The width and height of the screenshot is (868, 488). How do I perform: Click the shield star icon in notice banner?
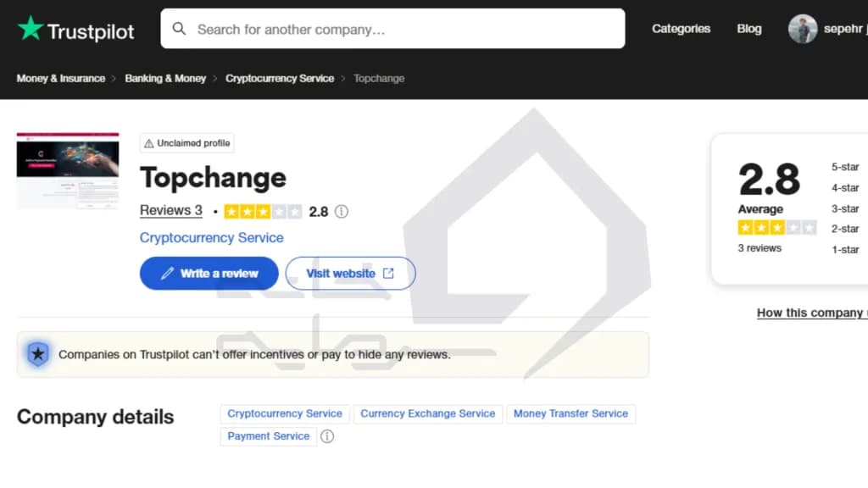pyautogui.click(x=37, y=354)
